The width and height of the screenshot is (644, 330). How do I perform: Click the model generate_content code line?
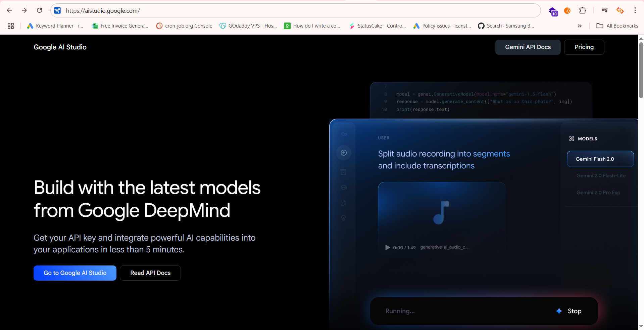pos(484,102)
